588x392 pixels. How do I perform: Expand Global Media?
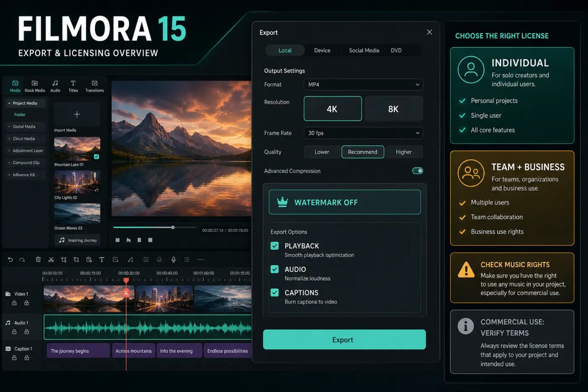tap(9, 126)
